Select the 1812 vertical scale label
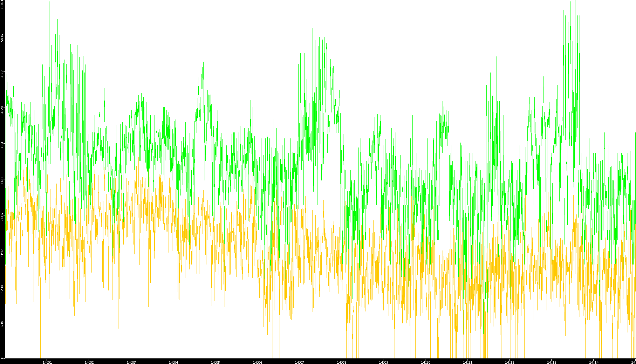The width and height of the screenshot is (636, 364). click(x=2, y=253)
